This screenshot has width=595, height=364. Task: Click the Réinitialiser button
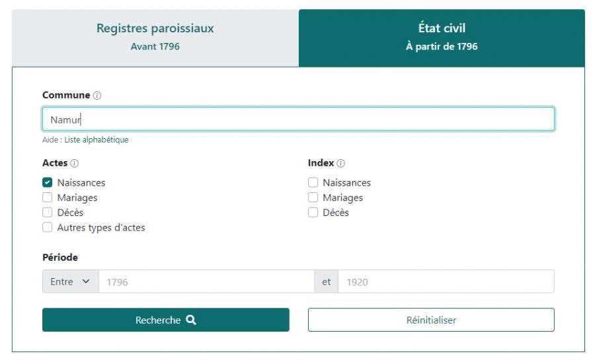(x=431, y=320)
